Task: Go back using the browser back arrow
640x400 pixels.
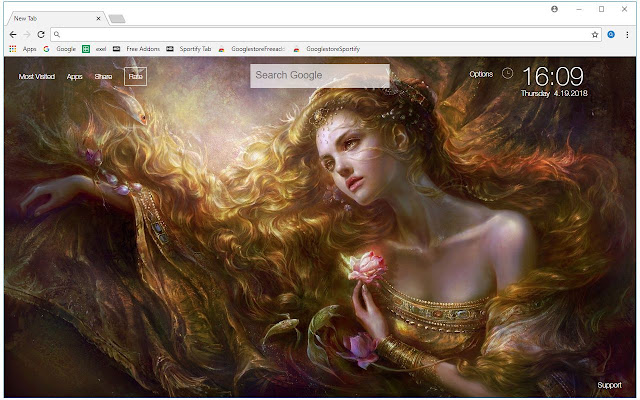Action: [13, 35]
